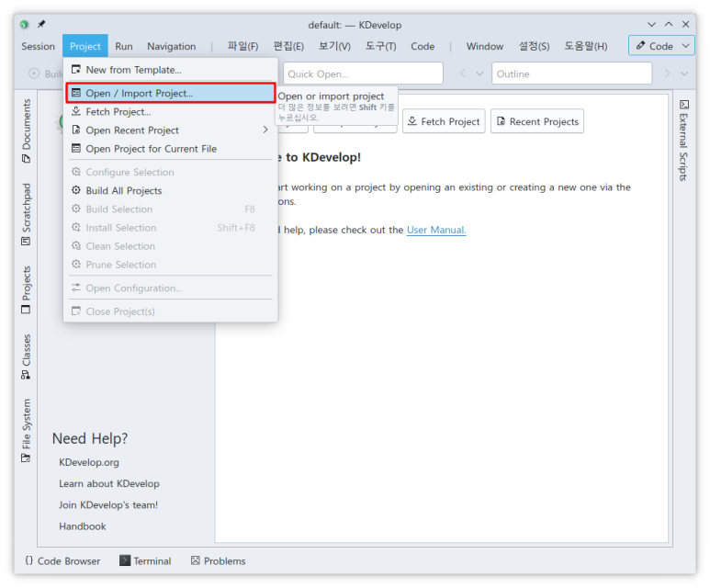
Task: Choose Fetch Project... menu entry
Action: 171,111
